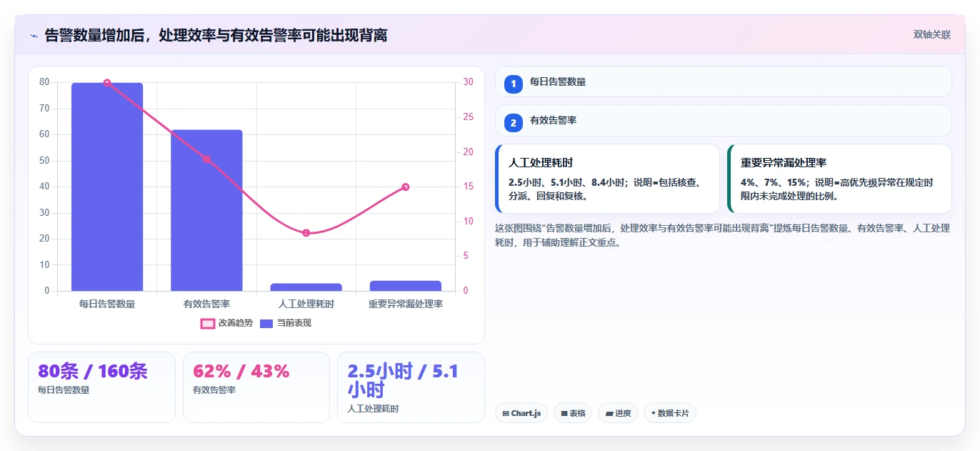Click the main title about 告警数量增加后
This screenshot has width=980, height=451.
click(x=216, y=35)
